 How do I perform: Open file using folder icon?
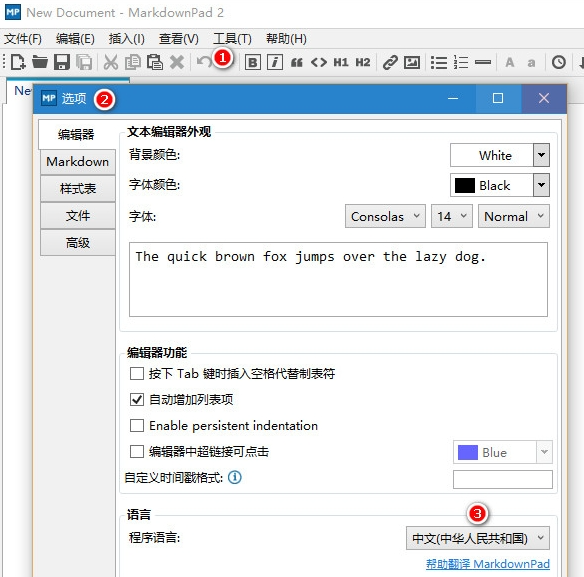(39, 62)
